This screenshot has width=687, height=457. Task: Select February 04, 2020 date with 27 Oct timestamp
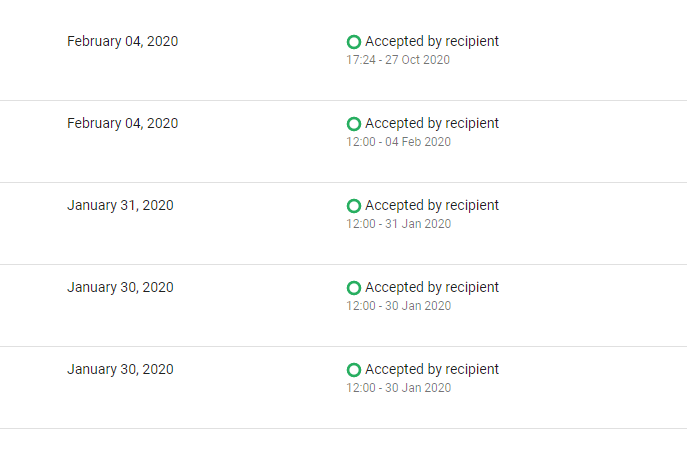[x=123, y=41]
